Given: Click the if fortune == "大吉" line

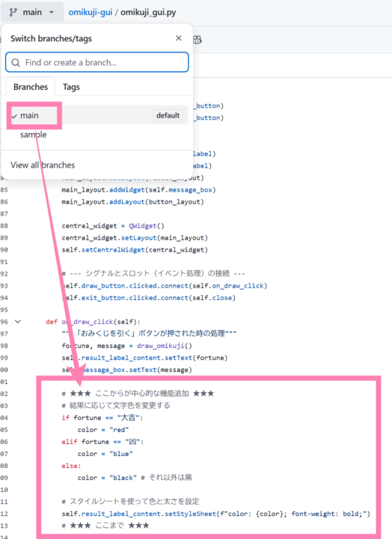Looking at the screenshot, I should pos(102,418).
